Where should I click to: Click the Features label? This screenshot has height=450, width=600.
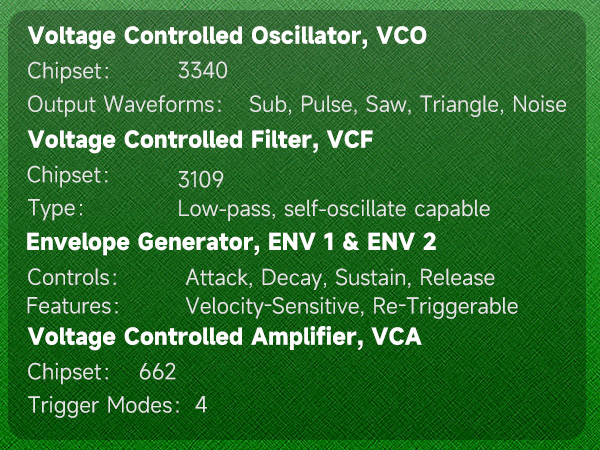tap(74, 305)
